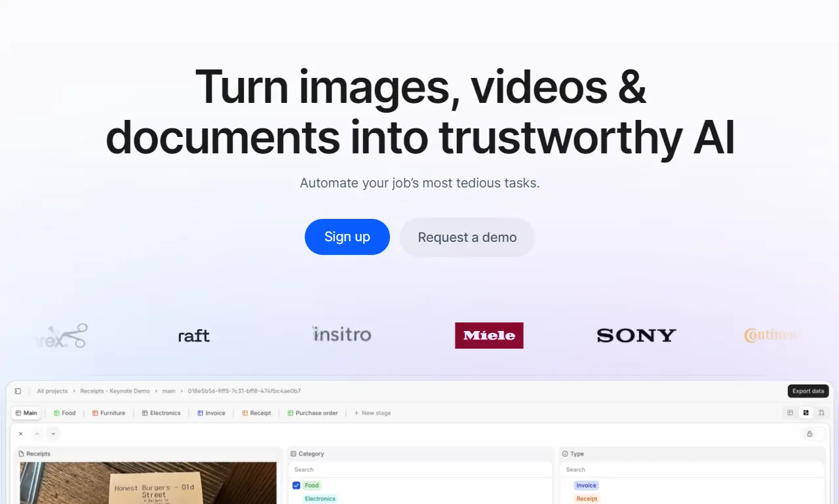Click the Category search field
This screenshot has width=839, height=504.
click(421, 470)
